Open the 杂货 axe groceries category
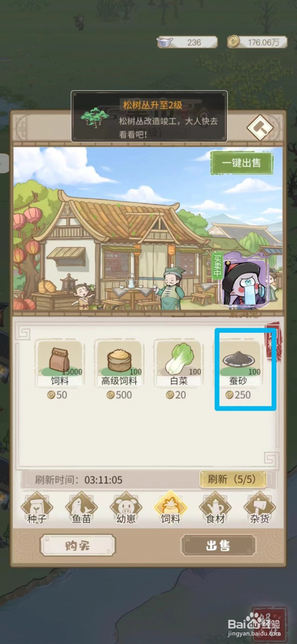Viewport: 297px width, 644px height. [260, 509]
